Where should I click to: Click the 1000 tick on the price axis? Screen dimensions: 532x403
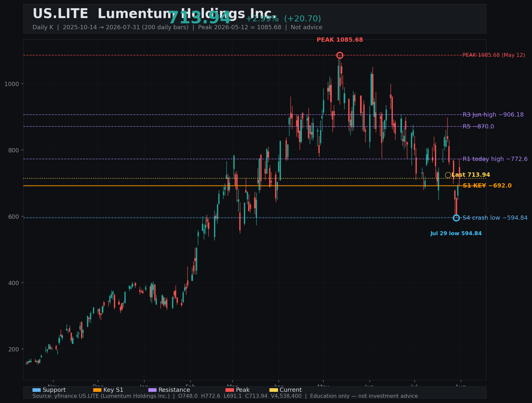12,84
